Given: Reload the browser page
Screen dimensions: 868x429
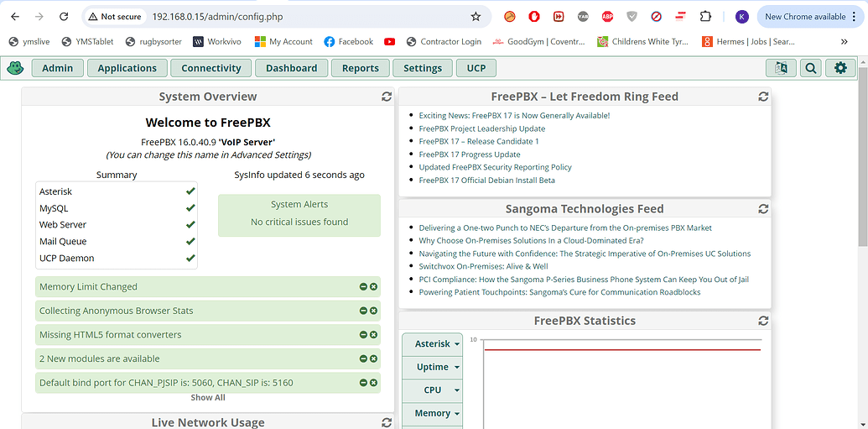Looking at the screenshot, I should tap(64, 17).
